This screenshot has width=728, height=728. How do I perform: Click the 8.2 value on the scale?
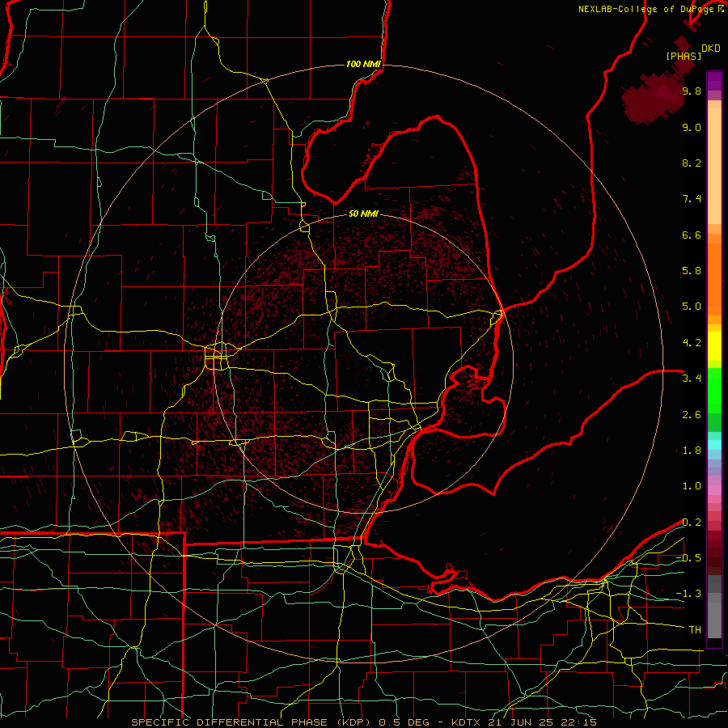692,163
